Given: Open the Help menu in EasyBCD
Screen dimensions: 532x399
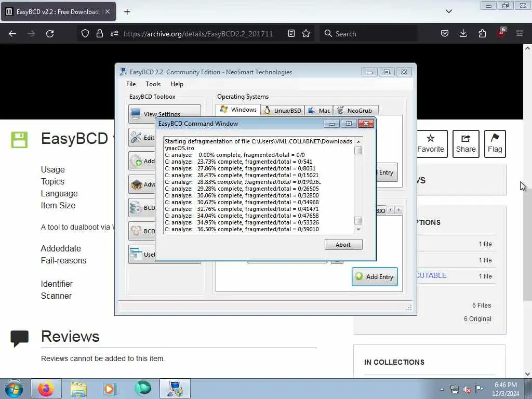Looking at the screenshot, I should (x=177, y=84).
